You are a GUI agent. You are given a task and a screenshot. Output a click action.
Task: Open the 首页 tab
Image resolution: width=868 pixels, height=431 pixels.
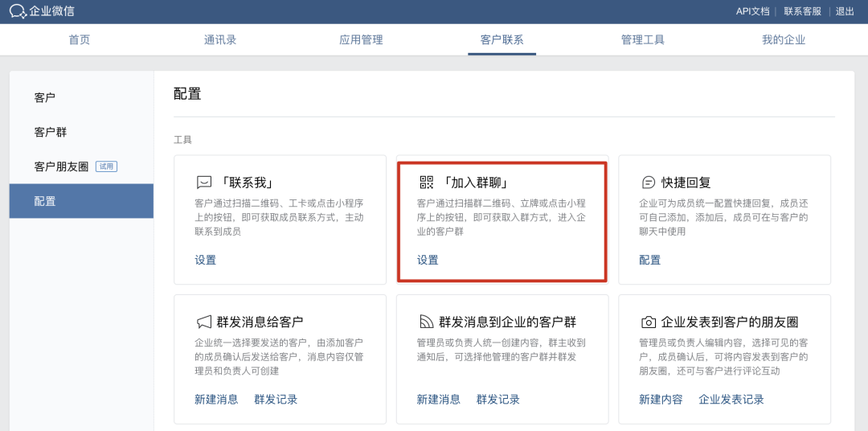[x=80, y=39]
